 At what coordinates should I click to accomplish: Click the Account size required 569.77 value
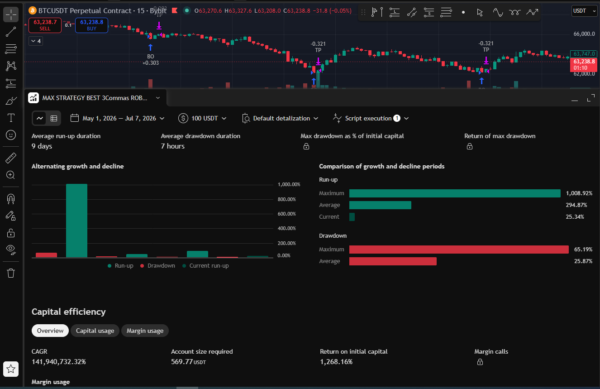[x=188, y=362]
